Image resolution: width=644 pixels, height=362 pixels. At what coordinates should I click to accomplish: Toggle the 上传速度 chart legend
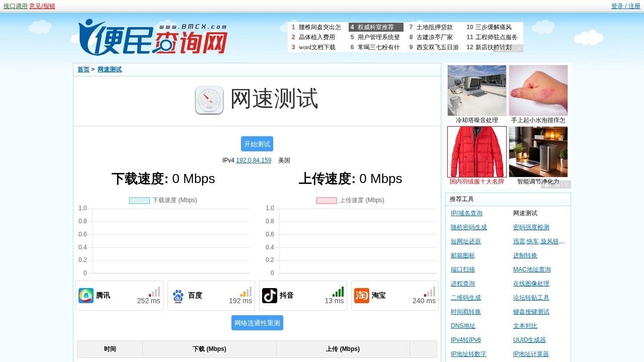[350, 200]
